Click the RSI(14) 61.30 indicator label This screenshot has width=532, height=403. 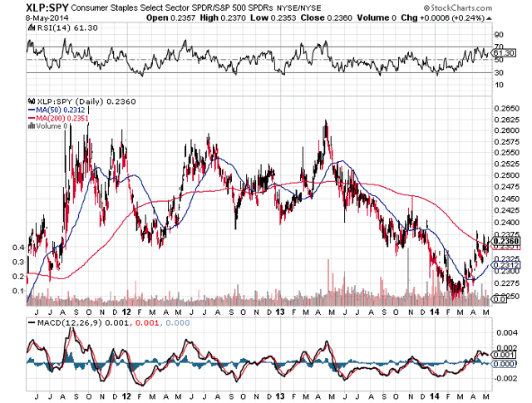[67, 27]
